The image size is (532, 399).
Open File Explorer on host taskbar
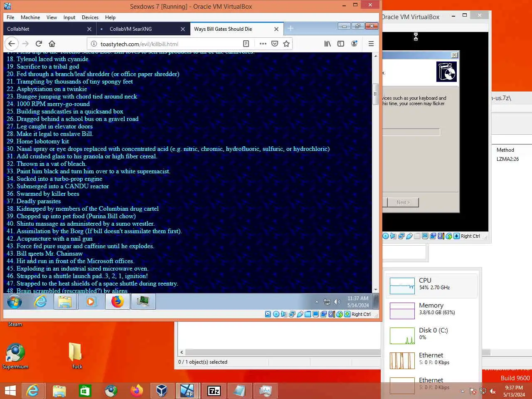click(59, 391)
